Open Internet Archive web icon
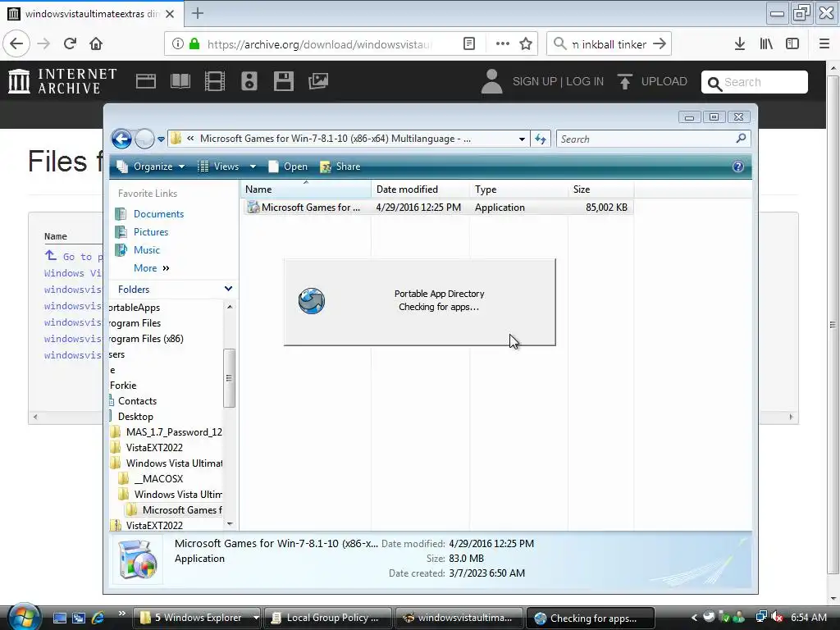Screen dimensions: 840x630 pyautogui.click(x=146, y=81)
